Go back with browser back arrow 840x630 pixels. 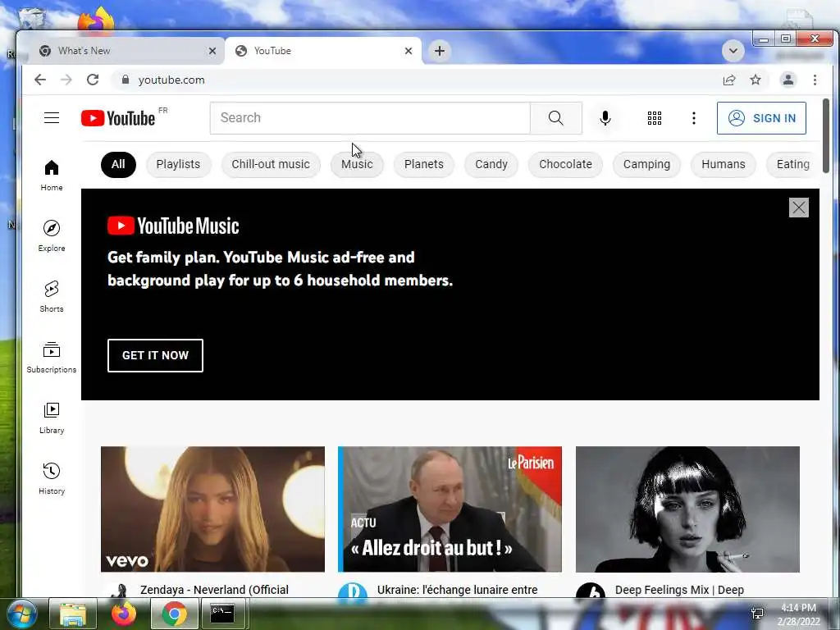pos(40,80)
